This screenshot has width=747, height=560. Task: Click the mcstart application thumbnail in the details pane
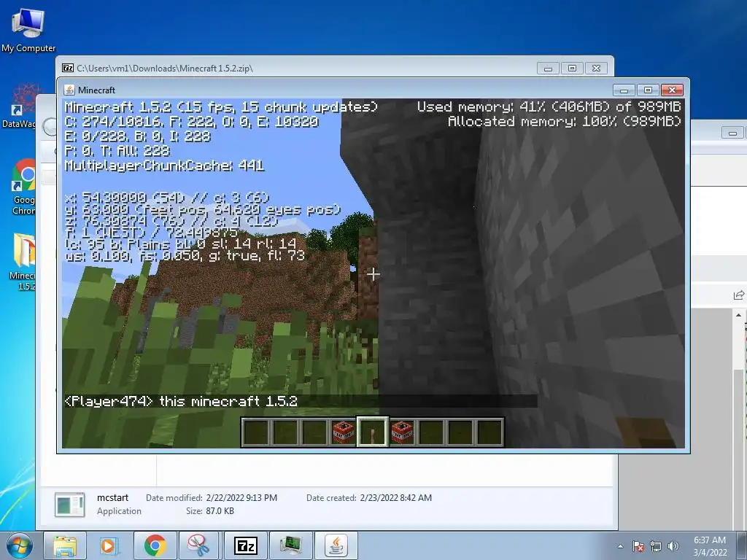[x=69, y=505]
